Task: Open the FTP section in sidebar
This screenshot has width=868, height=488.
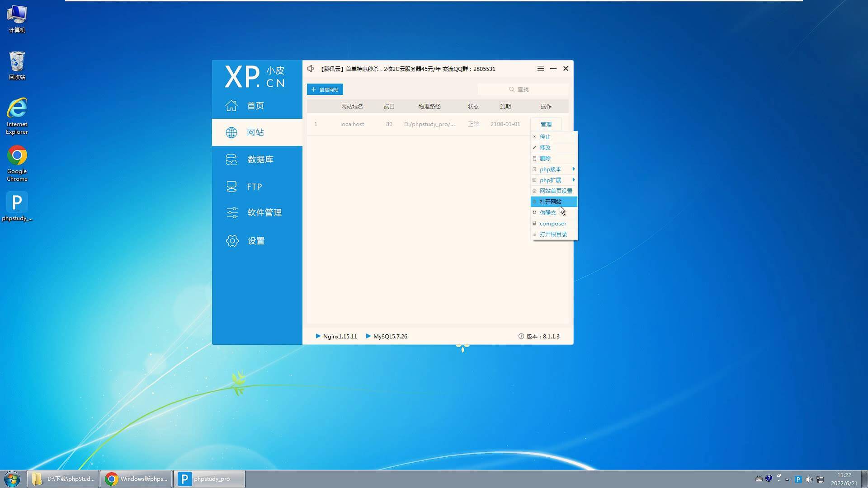Action: [254, 187]
